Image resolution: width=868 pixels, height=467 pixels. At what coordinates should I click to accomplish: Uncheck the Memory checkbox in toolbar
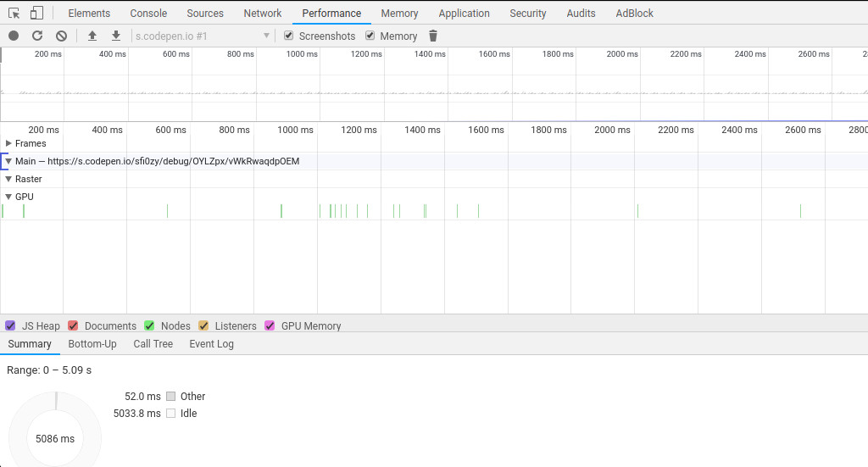(370, 36)
